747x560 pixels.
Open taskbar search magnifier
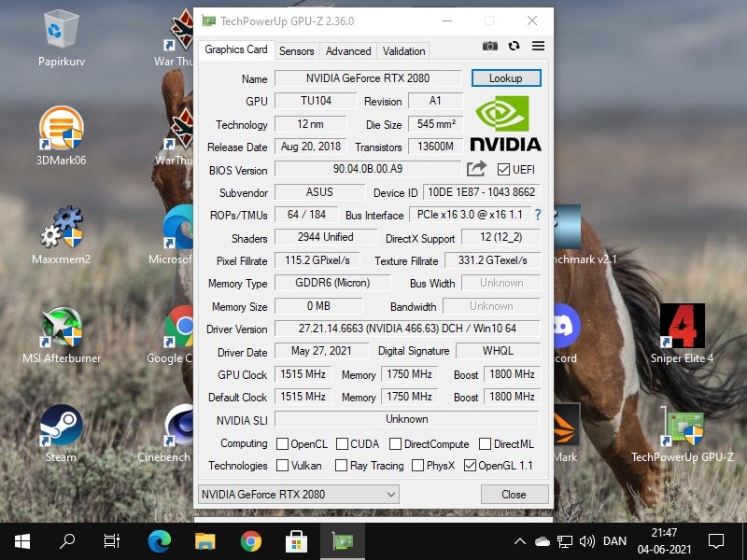coord(67,541)
